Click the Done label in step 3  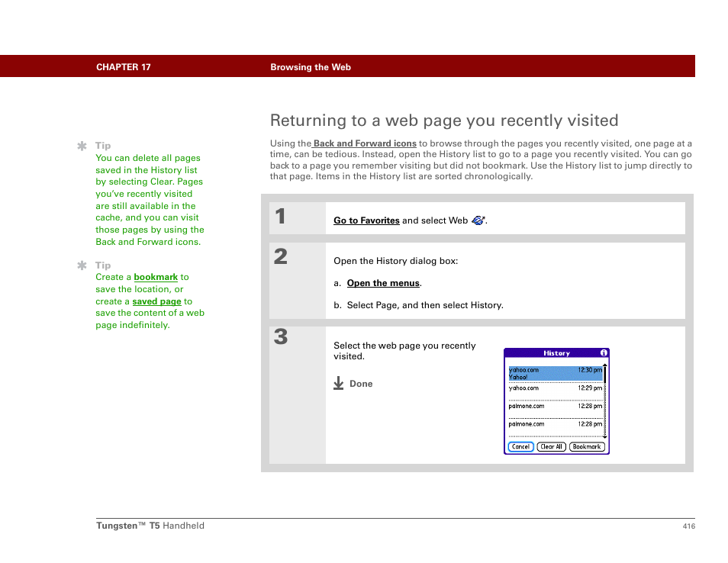[x=361, y=384]
